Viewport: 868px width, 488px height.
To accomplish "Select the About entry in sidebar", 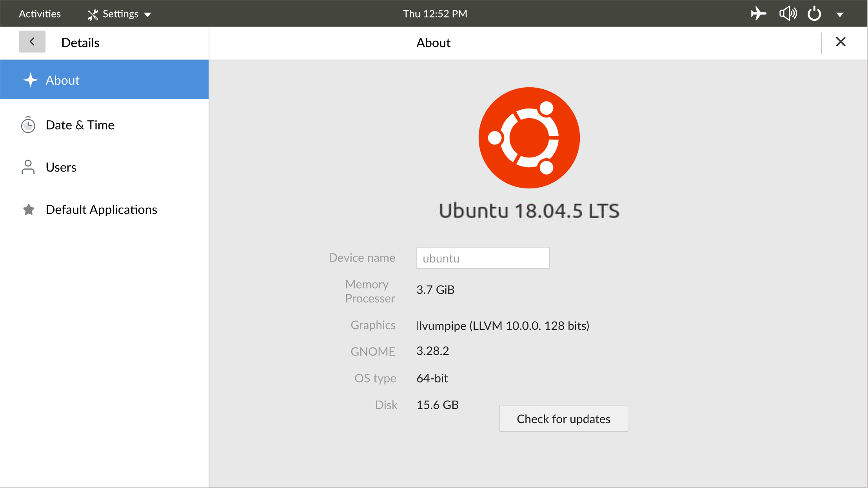I will coord(63,80).
